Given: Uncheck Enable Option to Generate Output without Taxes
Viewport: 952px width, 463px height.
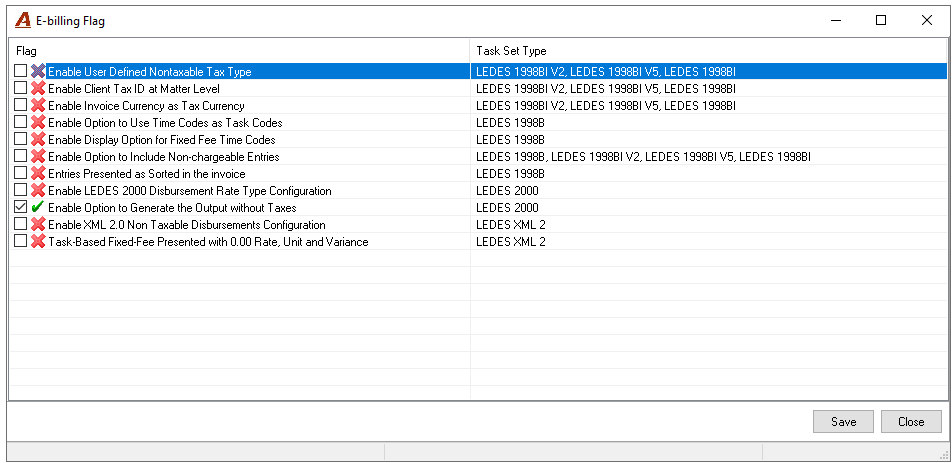Looking at the screenshot, I should 21,207.
